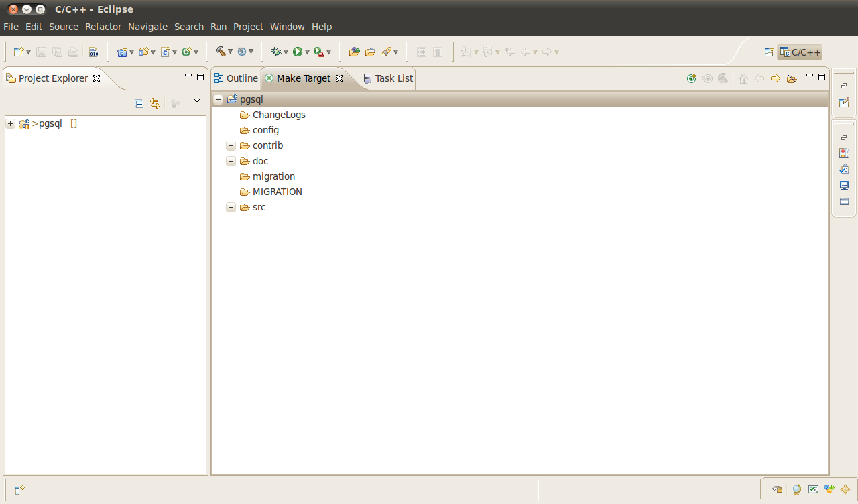858x504 pixels.
Task: Click the Debug bug icon
Action: tap(275, 52)
